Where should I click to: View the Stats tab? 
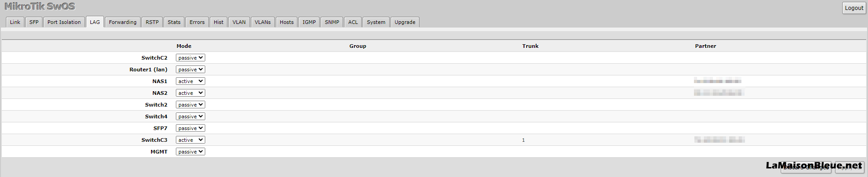coord(174,22)
